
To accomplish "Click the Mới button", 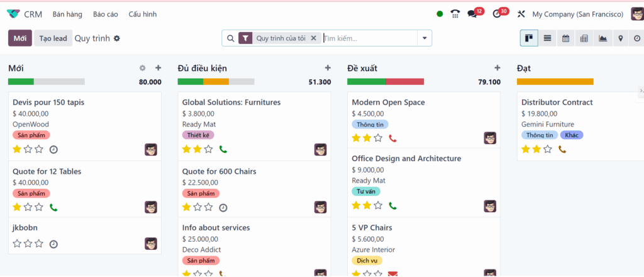I will pyautogui.click(x=20, y=38).
